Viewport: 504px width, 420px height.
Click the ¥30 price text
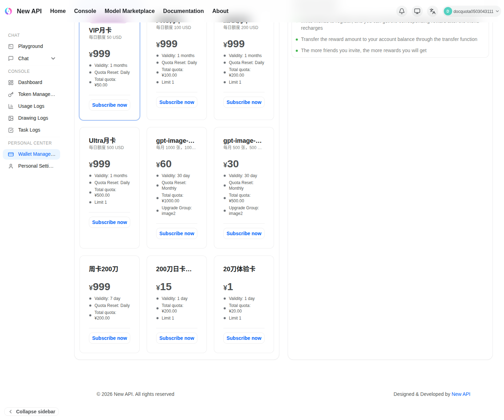point(231,164)
